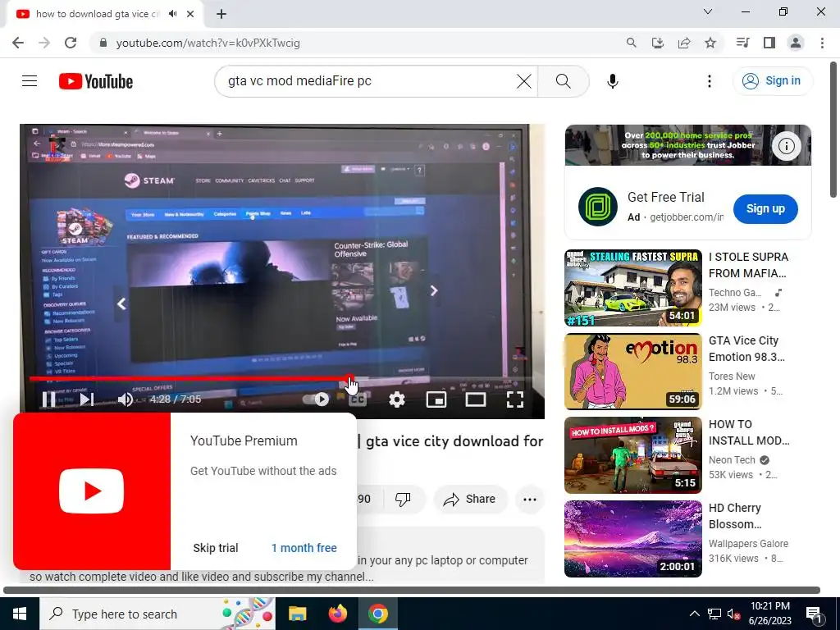The height and width of the screenshot is (630, 840).
Task: Open Chrome from taskbar
Action: (x=377, y=614)
